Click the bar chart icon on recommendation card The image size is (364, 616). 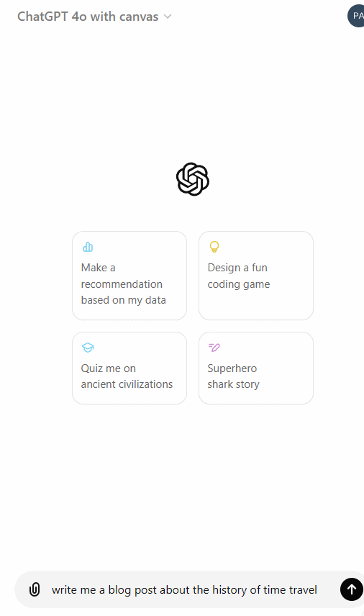(88, 247)
